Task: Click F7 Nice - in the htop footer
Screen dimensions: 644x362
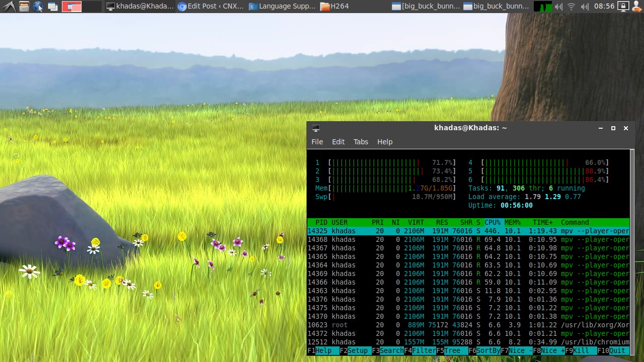Action: 517,350
